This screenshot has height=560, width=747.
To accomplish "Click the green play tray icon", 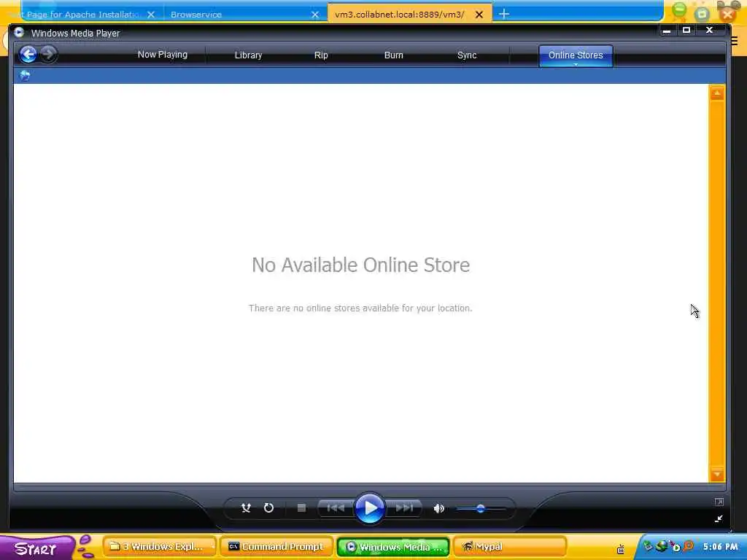I will [676, 548].
